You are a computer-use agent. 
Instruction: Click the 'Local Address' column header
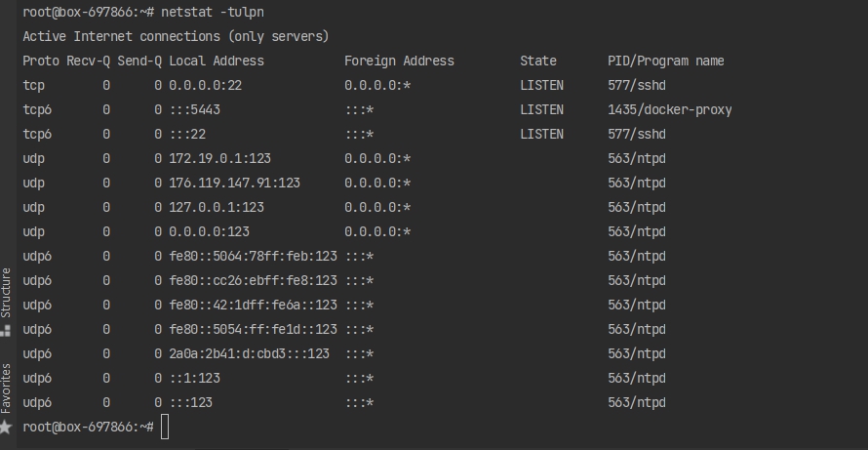216,61
